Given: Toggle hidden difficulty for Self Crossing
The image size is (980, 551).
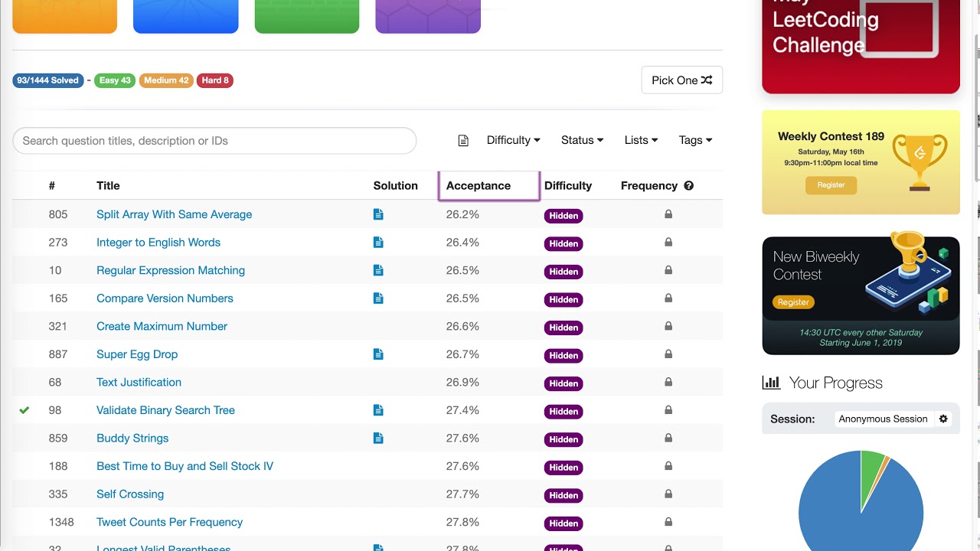Looking at the screenshot, I should pos(563,495).
